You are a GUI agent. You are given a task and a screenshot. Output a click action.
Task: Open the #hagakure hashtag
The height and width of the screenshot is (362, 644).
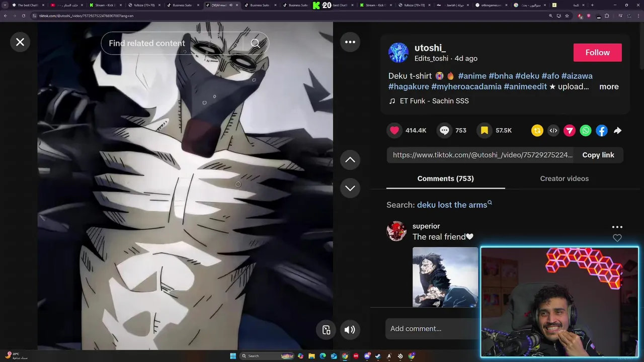tap(409, 86)
